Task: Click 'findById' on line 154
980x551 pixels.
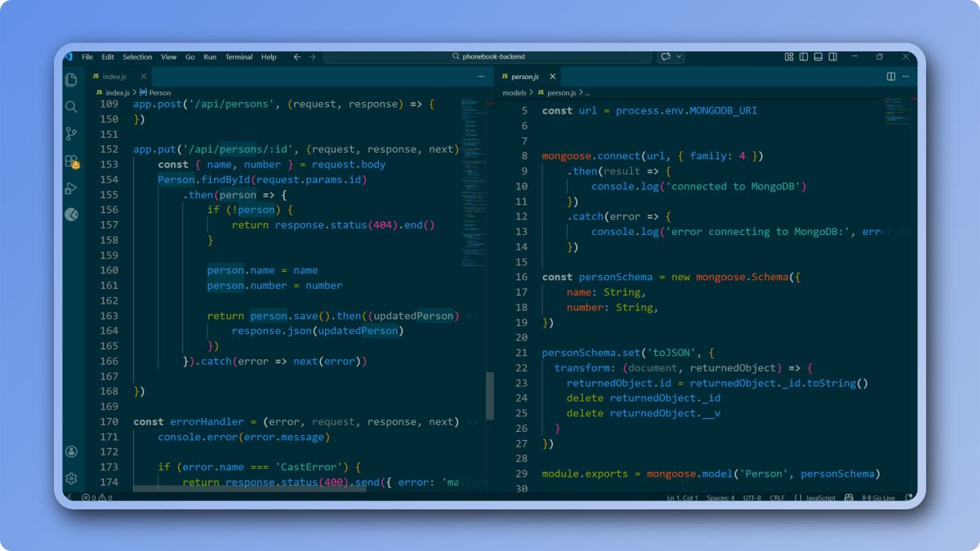Action: [x=226, y=180]
